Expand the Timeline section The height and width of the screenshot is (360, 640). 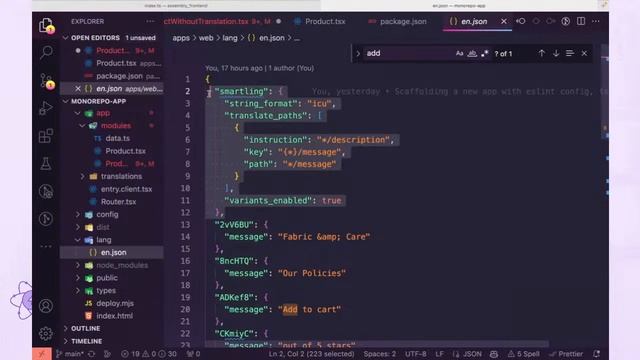tap(65, 341)
